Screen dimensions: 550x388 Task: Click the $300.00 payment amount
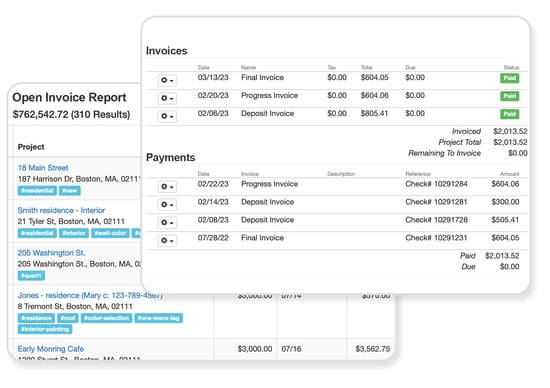click(x=505, y=202)
